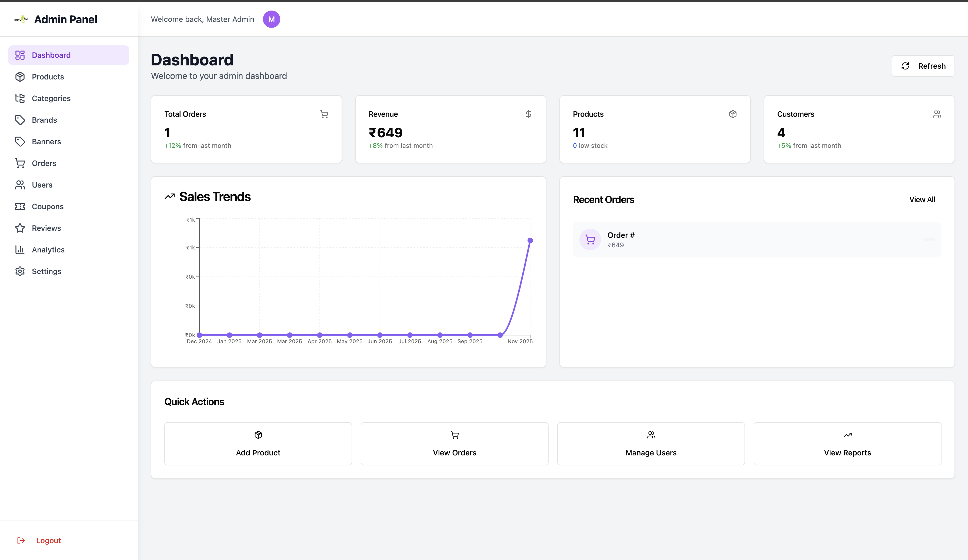This screenshot has width=968, height=560.
Task: Click the Brands tag icon in sidebar
Action: pos(20,120)
